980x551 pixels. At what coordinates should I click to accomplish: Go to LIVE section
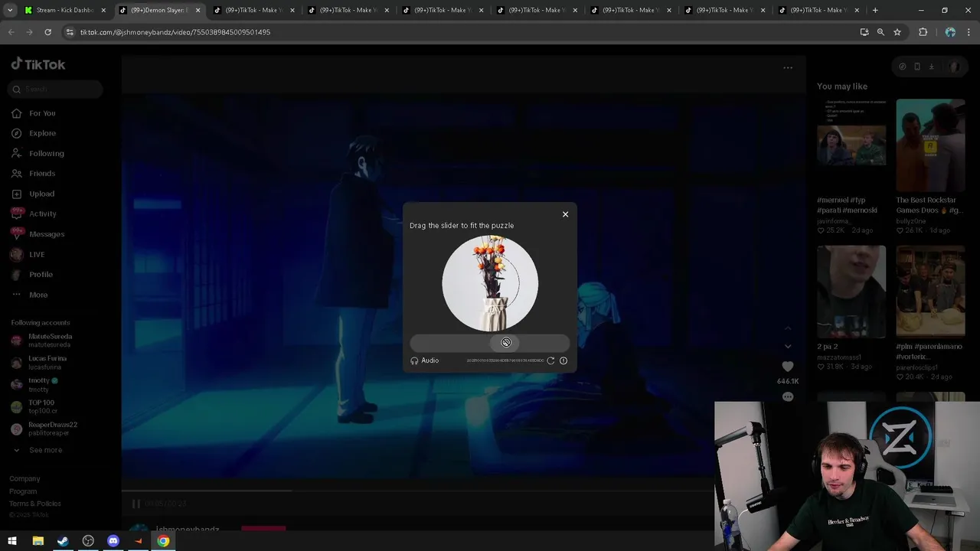37,254
